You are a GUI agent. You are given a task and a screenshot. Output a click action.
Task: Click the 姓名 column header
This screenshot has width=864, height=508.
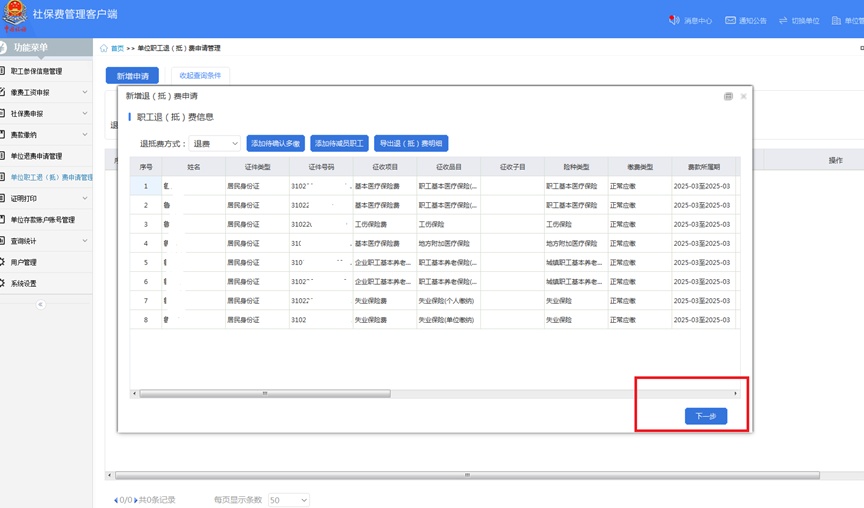tap(193, 167)
